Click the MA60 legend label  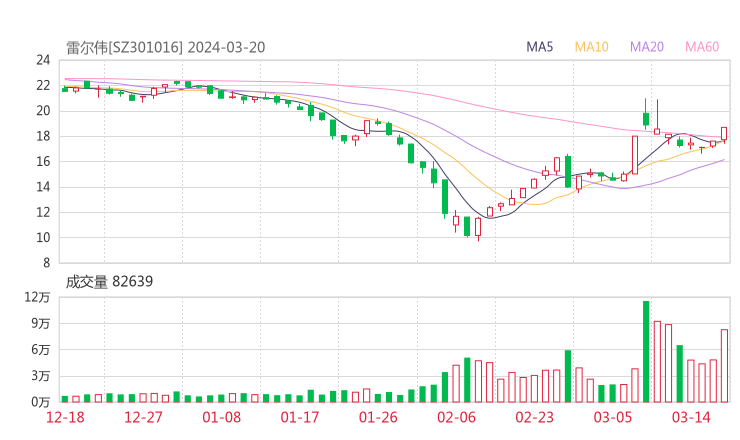coord(702,47)
